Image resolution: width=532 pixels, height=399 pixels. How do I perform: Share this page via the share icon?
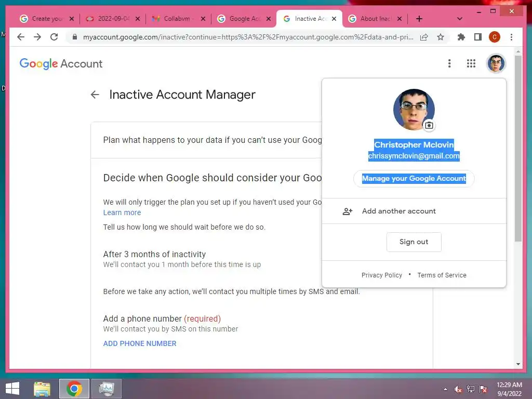424,37
